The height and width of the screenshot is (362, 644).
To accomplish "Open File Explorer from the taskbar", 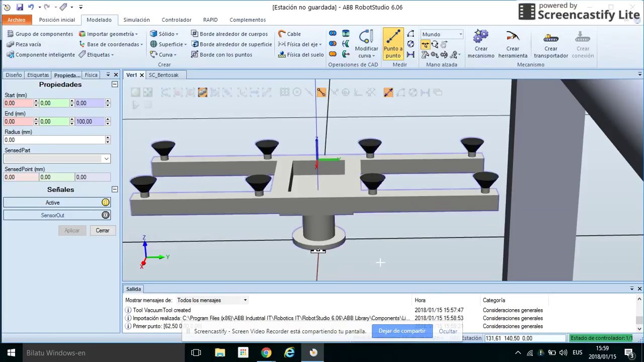I will [220, 353].
